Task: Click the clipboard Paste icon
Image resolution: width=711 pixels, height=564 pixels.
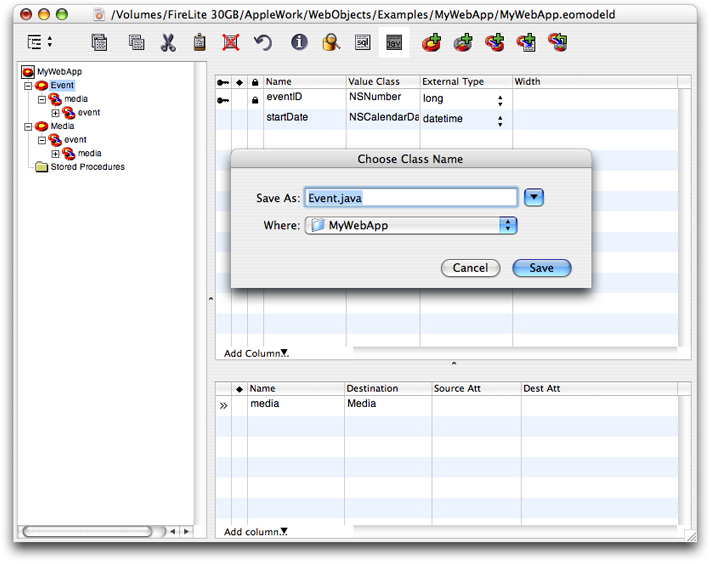Action: coord(200,43)
